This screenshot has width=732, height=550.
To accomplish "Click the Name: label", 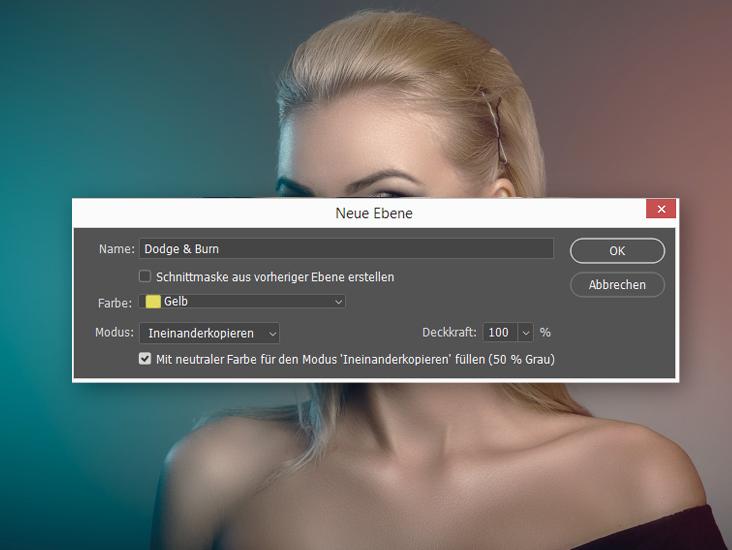I will pos(116,249).
